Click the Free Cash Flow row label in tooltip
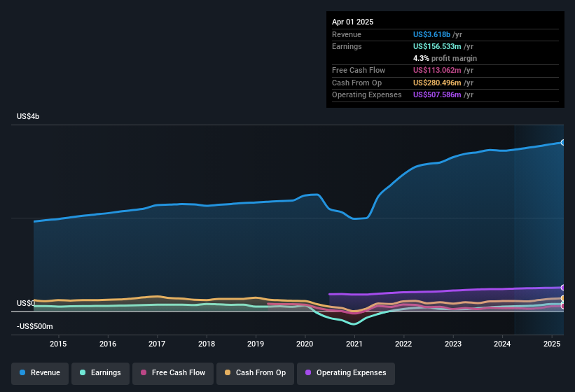This screenshot has height=392, width=575. 359,70
